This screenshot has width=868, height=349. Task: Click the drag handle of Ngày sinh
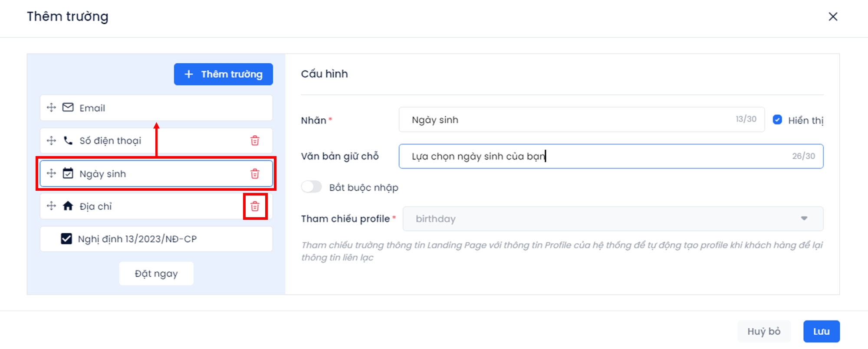coord(51,173)
